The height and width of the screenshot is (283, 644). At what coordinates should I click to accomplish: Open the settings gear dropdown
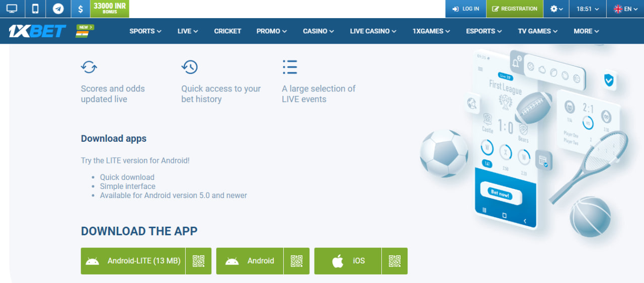click(556, 9)
